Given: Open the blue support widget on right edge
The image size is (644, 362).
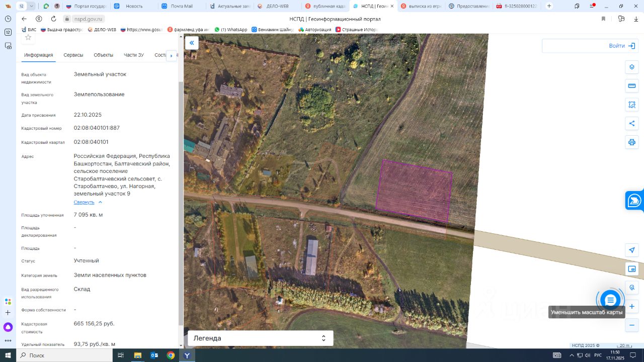Looking at the screenshot, I should (634, 201).
